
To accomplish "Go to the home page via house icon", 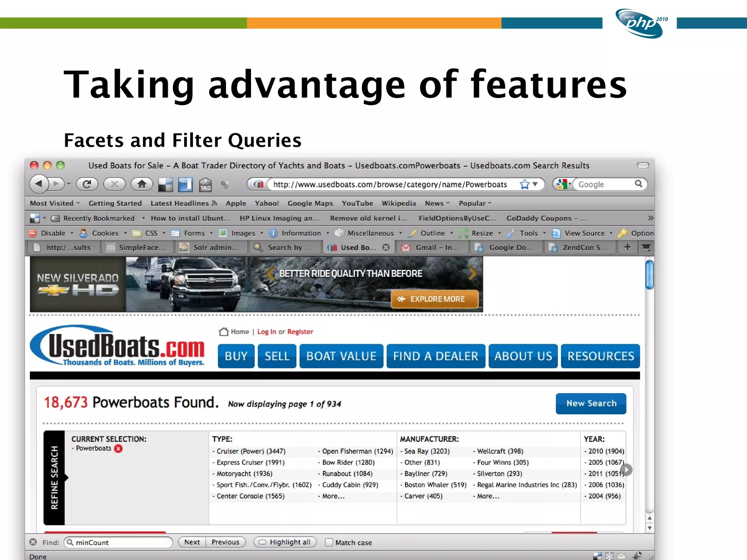I will (x=142, y=184).
